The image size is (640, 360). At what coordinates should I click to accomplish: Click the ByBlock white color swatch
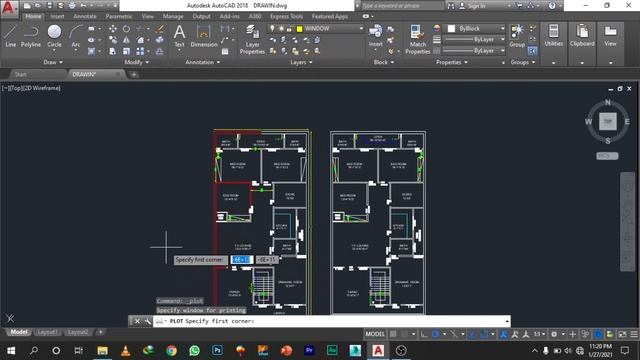point(451,29)
